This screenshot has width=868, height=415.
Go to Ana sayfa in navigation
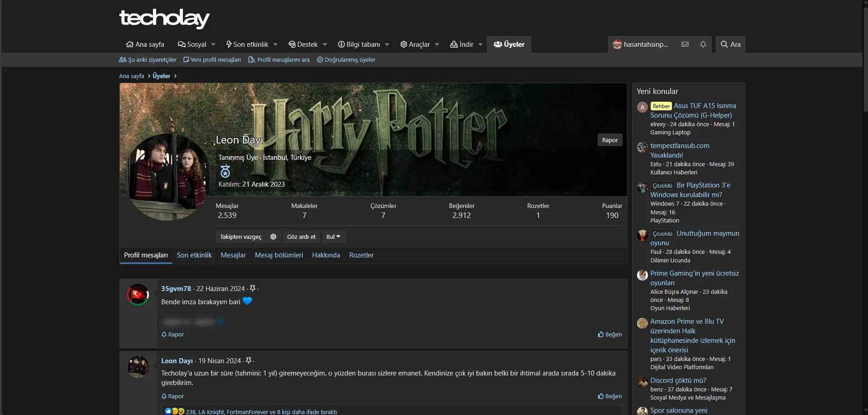[x=145, y=44]
